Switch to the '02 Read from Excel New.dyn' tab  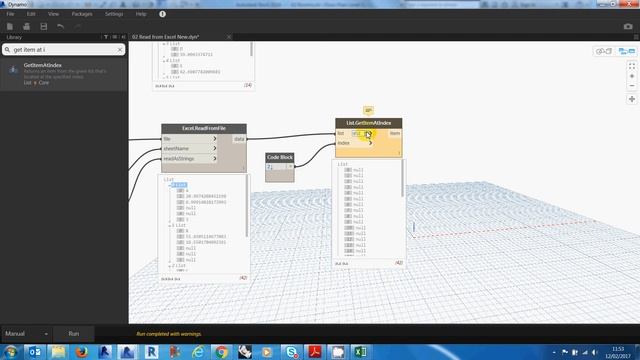click(165, 37)
